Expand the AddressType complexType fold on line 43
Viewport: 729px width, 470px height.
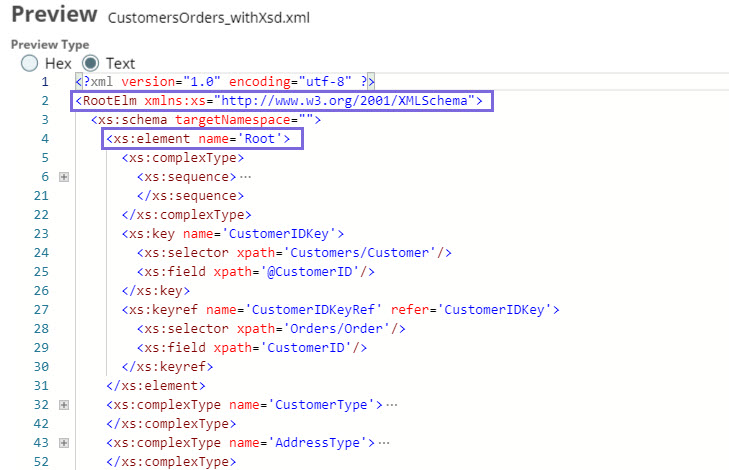[x=63, y=442]
